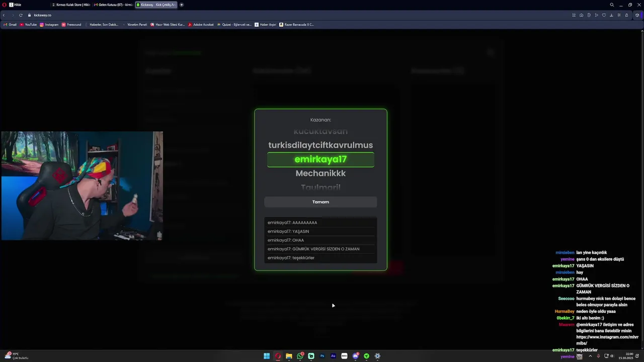Select the Kickaway browser tab

156,5
